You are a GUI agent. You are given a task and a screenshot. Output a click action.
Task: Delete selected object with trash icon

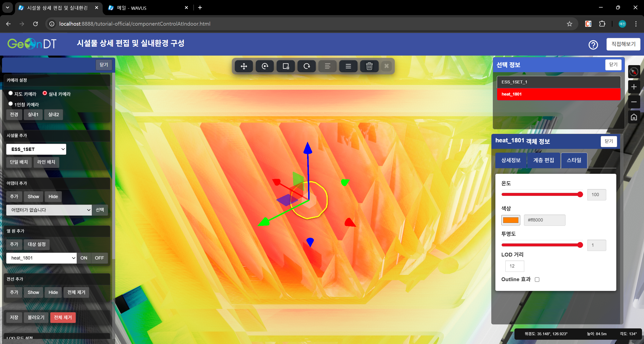(369, 66)
